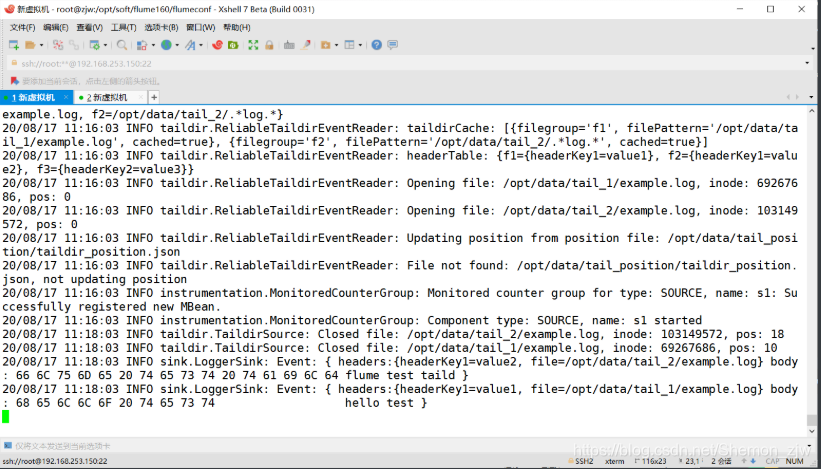Expand the address bar history dropdown
Screen dimensions: 821x469
pyautogui.click(x=807, y=63)
